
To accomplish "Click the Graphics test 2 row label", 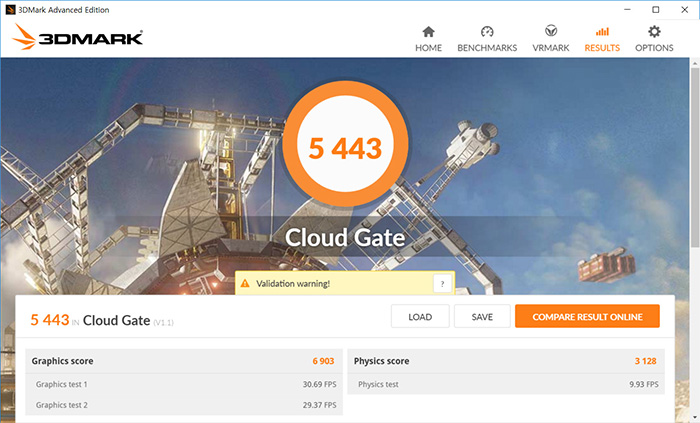I will (62, 405).
